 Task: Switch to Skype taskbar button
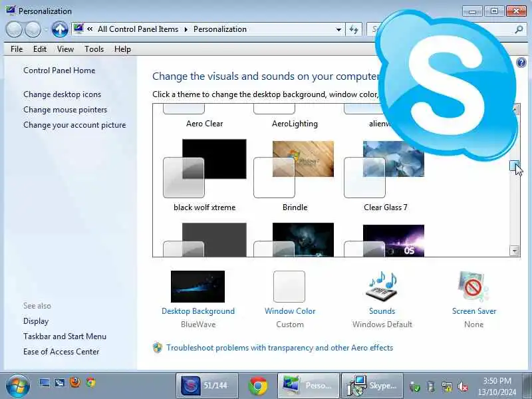point(372,386)
